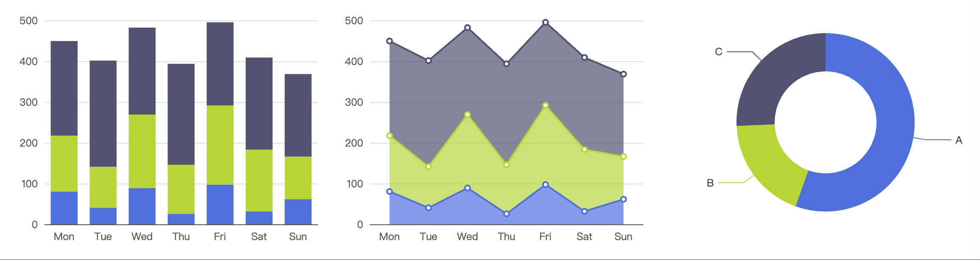This screenshot has height=260, width=980.
Task: Click Saturday's green bar segment
Action: click(x=259, y=180)
